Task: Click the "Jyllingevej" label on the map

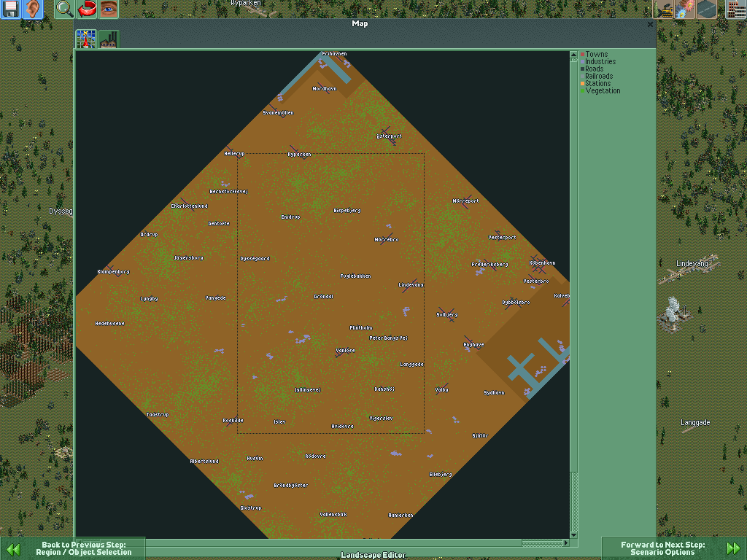Action: pyautogui.click(x=308, y=389)
